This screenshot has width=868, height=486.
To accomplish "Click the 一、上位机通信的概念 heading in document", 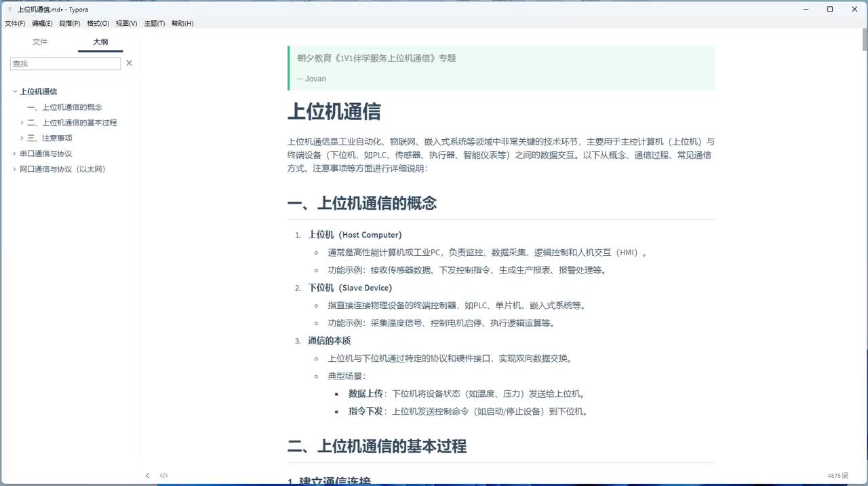I will coord(362,203).
